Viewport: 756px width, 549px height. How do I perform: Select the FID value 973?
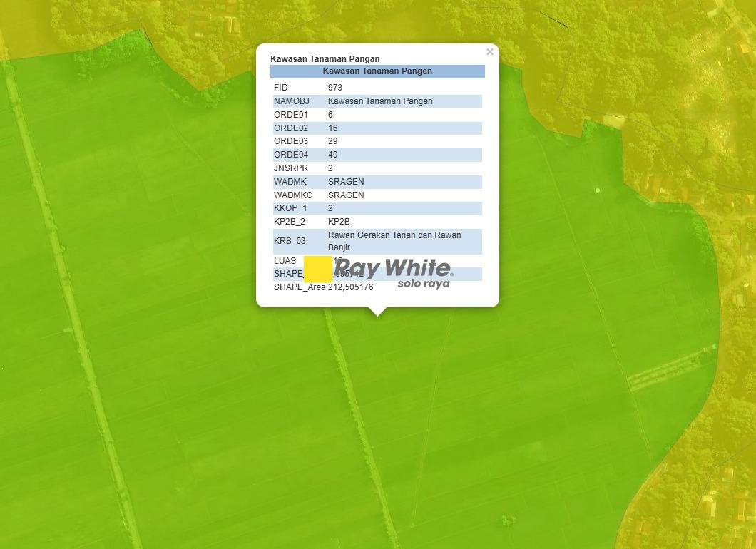tap(335, 87)
